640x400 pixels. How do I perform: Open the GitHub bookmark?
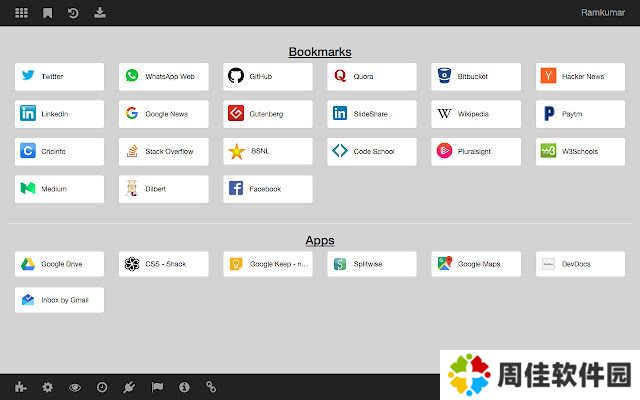[267, 76]
